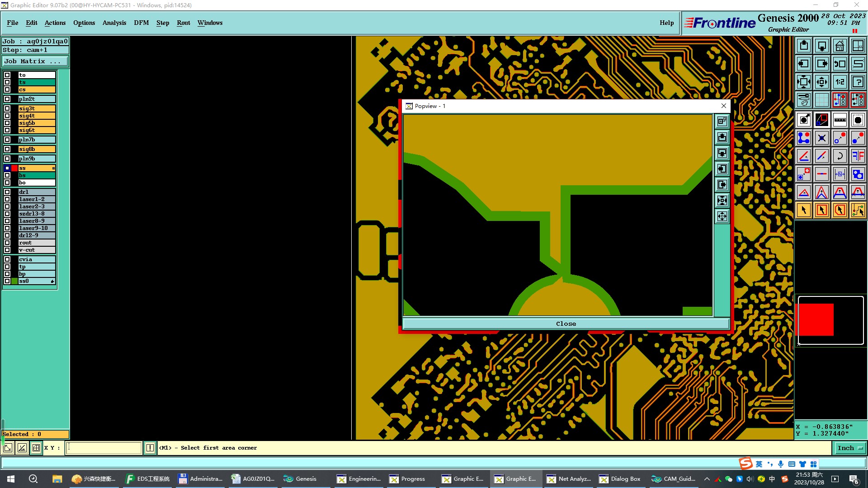
Task: Click the grid display icon
Action: (821, 100)
